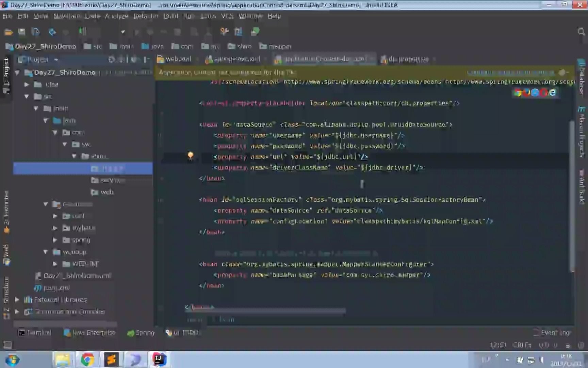The width and height of the screenshot is (588, 368).
Task: Hide the Project panel with the hide icon
Action: [x=146, y=60]
